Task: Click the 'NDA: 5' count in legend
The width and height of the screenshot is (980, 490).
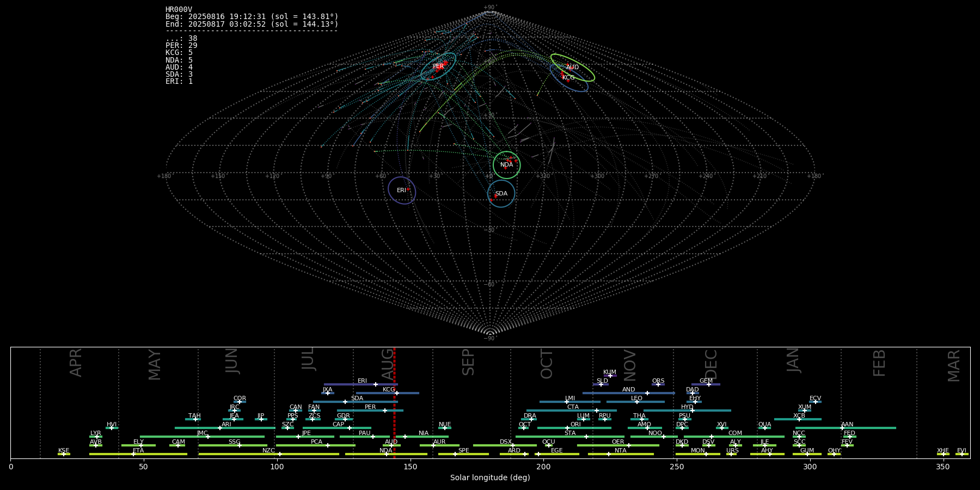Action: click(179, 60)
